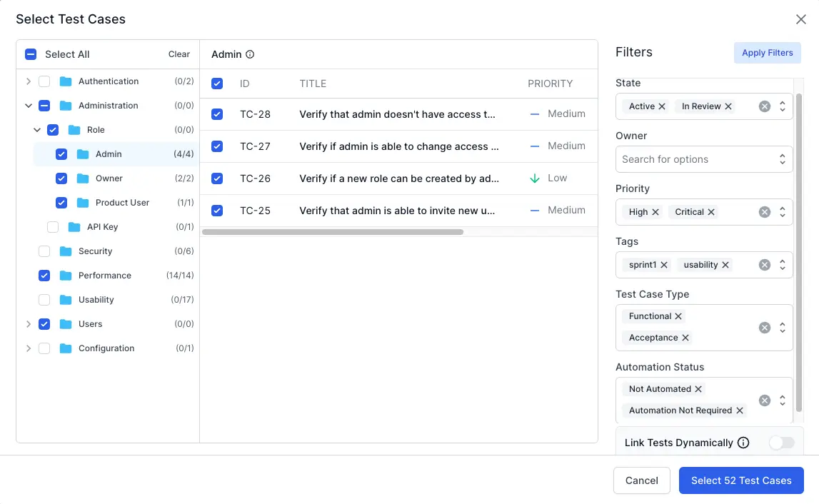Uncheck the TC-26 test case checkbox
Screen dimensions: 819x504
[217, 178]
